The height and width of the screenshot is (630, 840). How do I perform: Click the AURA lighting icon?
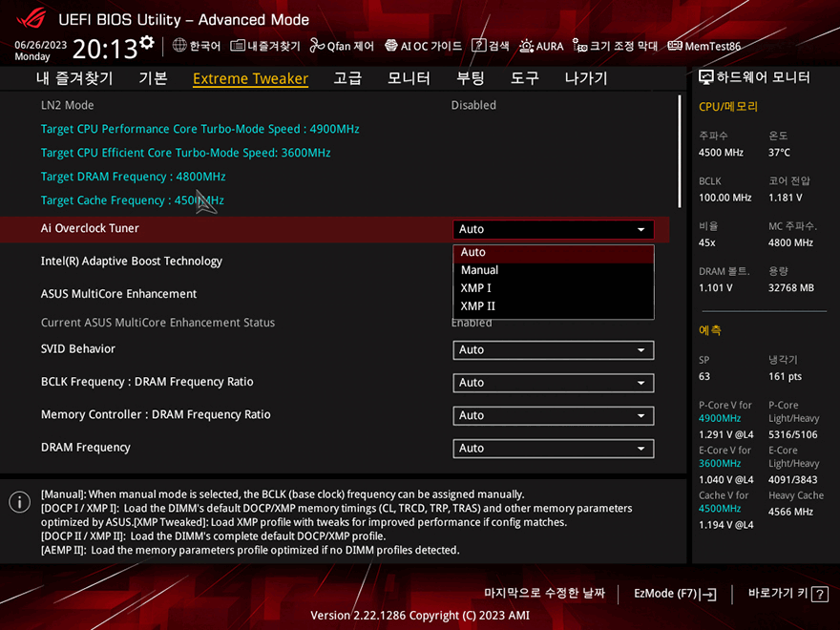[526, 46]
